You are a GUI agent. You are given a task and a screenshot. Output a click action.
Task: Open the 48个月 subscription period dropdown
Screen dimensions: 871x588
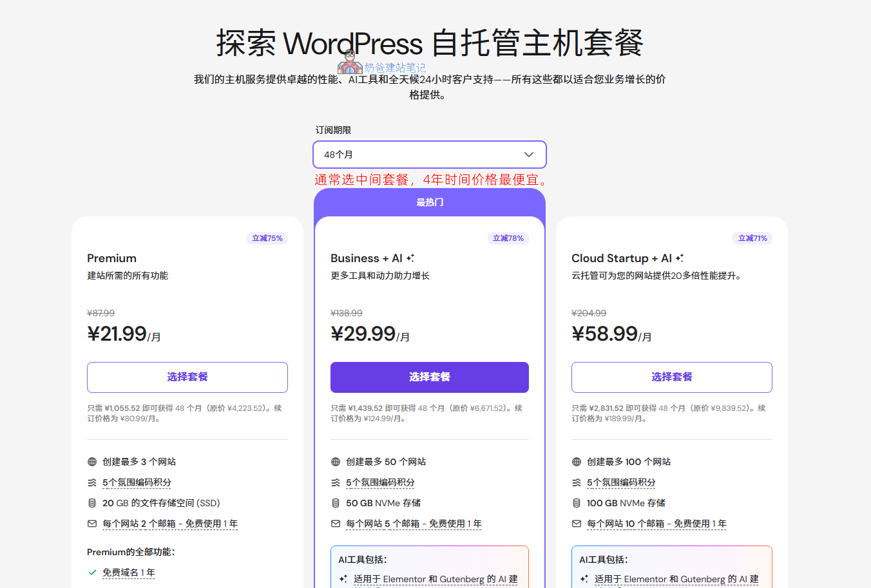click(430, 155)
